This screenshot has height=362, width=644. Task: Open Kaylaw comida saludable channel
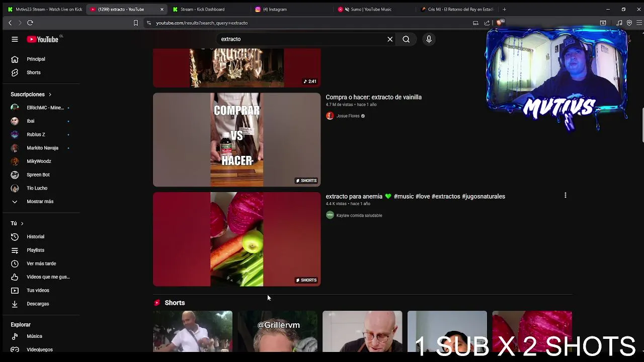359,215
